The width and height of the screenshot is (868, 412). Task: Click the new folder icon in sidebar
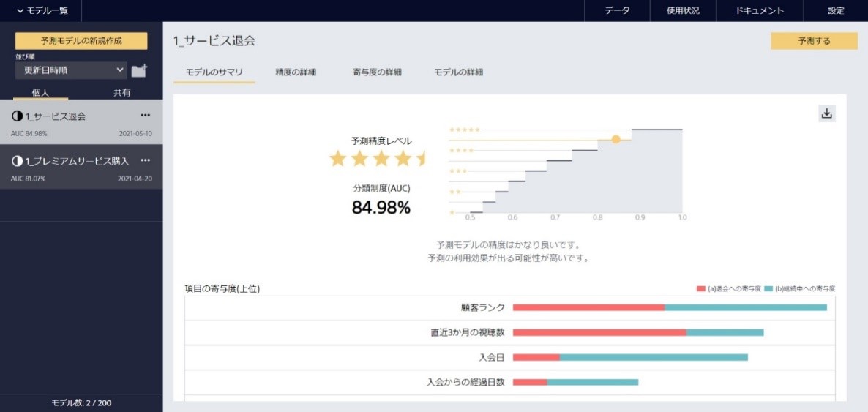click(139, 70)
